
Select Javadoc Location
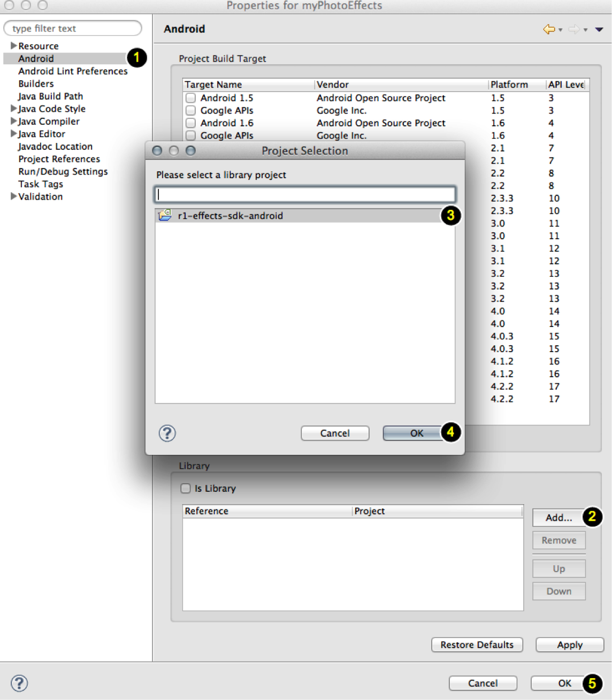pos(55,146)
